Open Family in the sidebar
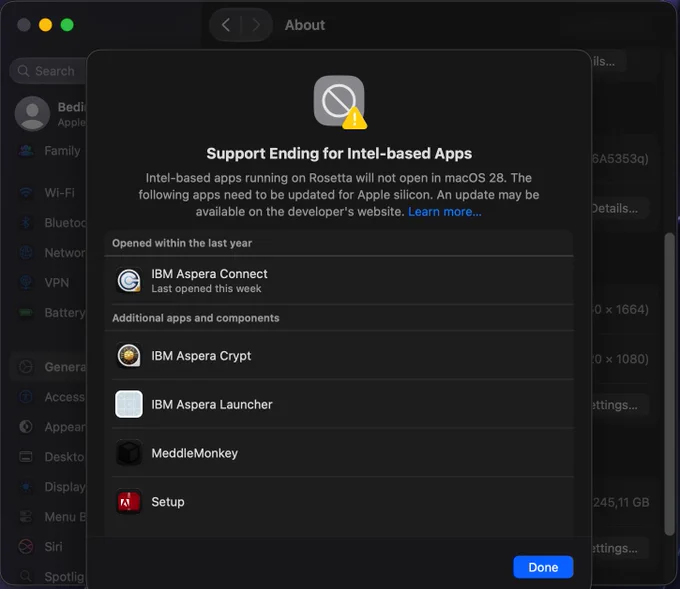 [x=62, y=151]
